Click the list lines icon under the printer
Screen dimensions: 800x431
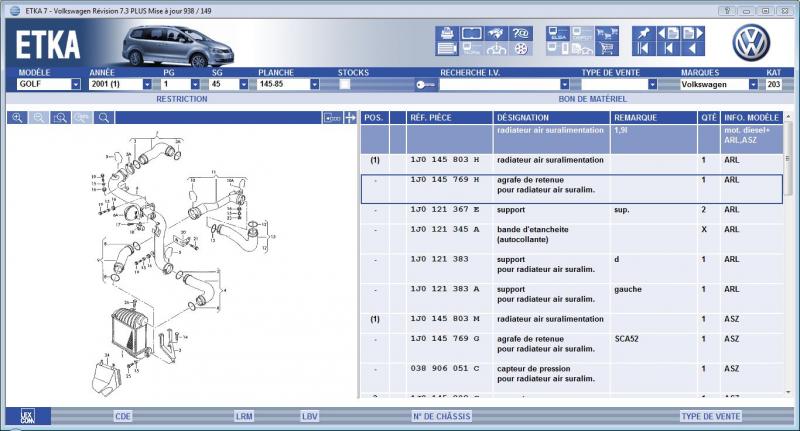pyautogui.click(x=447, y=48)
